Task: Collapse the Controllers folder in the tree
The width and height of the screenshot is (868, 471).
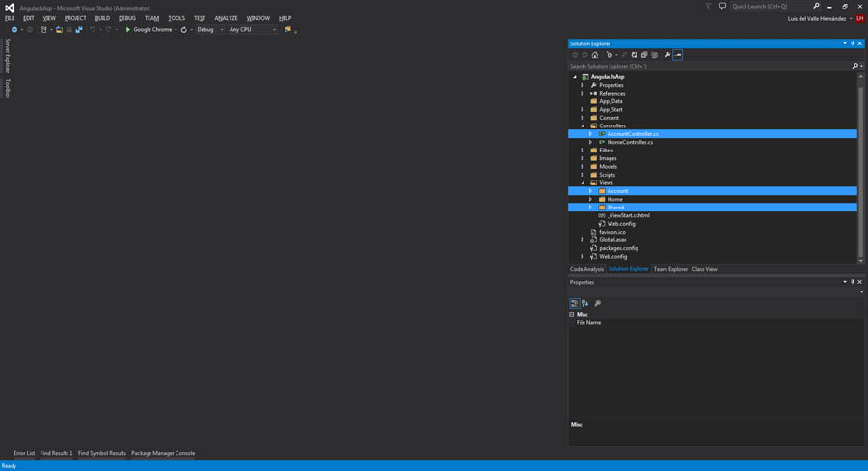Action: pos(583,125)
